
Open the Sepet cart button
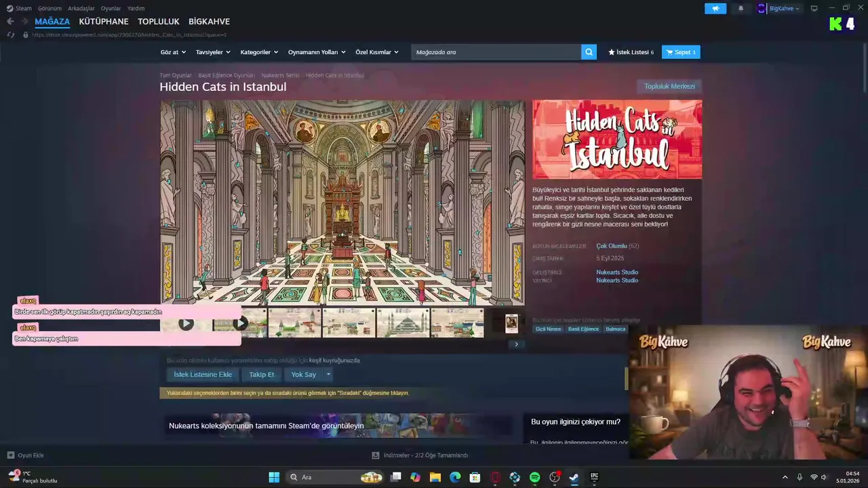681,52
